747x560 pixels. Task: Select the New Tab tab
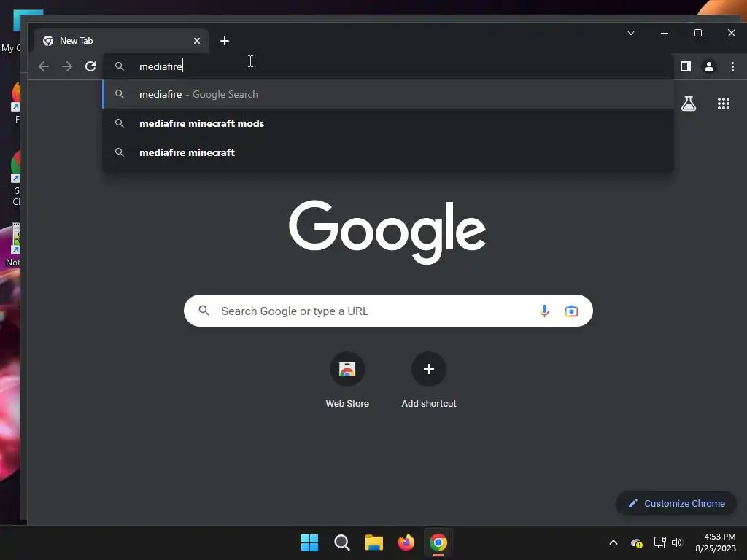(121, 41)
